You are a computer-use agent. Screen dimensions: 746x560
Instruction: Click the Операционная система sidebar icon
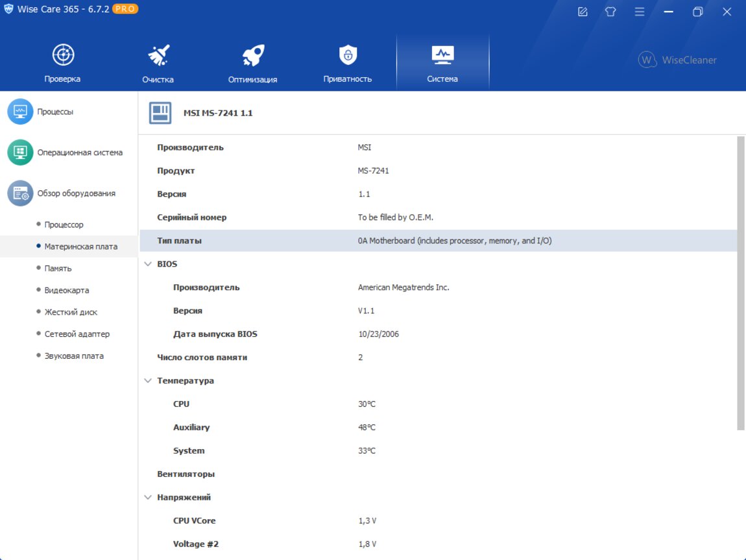coord(20,152)
